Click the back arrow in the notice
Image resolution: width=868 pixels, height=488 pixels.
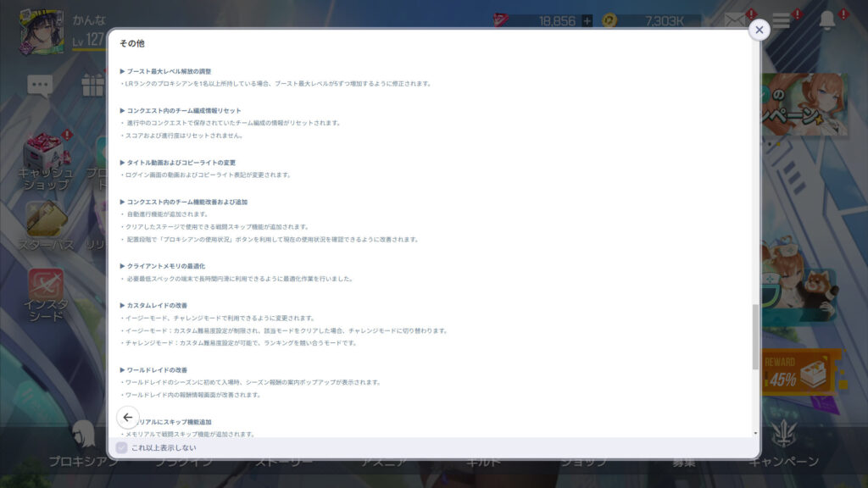tap(127, 417)
